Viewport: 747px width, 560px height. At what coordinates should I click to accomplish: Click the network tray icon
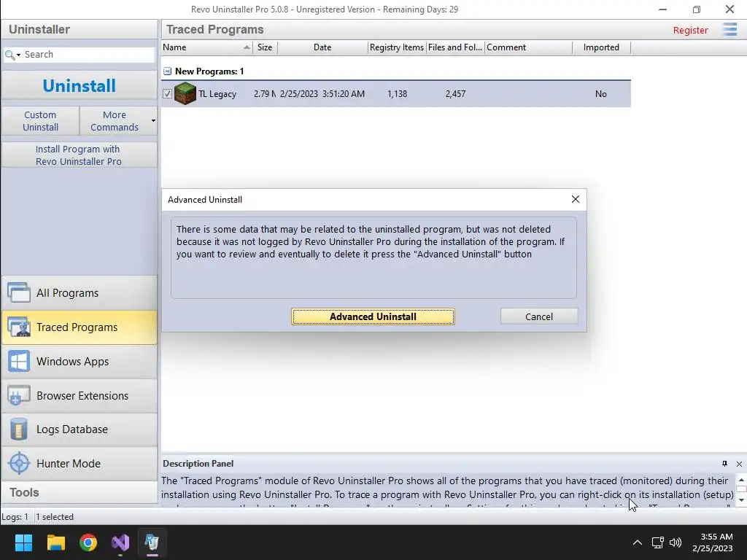click(658, 542)
